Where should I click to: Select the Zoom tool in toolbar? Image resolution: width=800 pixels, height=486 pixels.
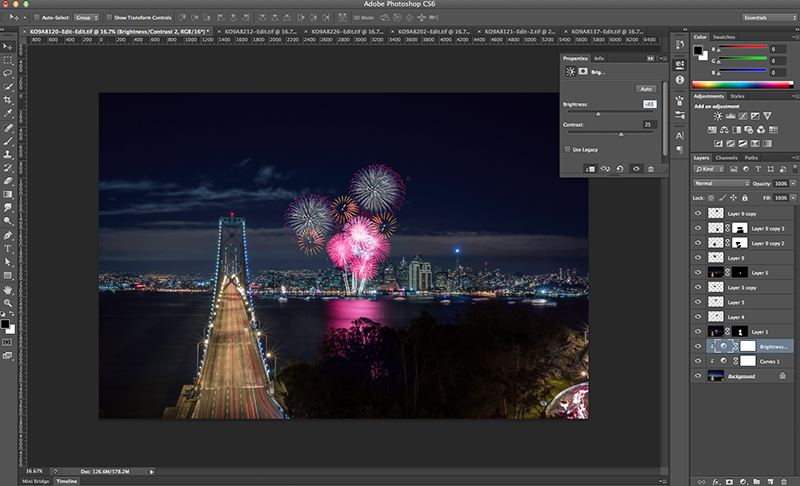tap(8, 303)
